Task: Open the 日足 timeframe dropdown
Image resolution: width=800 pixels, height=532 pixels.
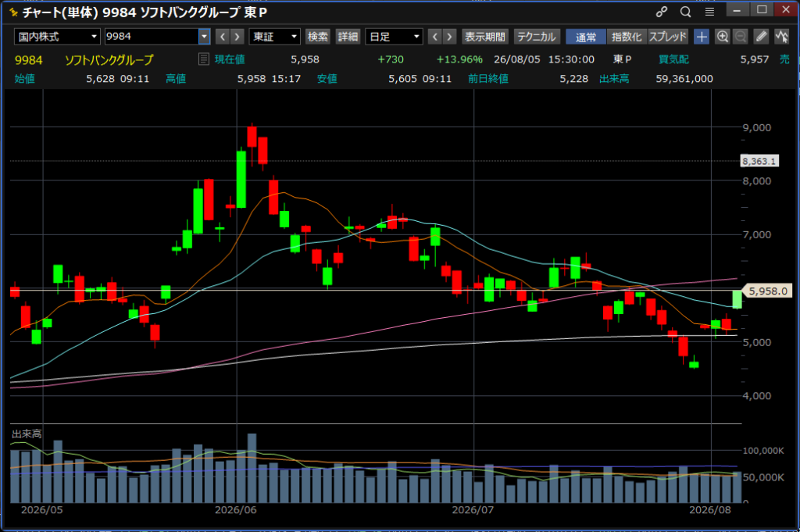Action: click(394, 36)
